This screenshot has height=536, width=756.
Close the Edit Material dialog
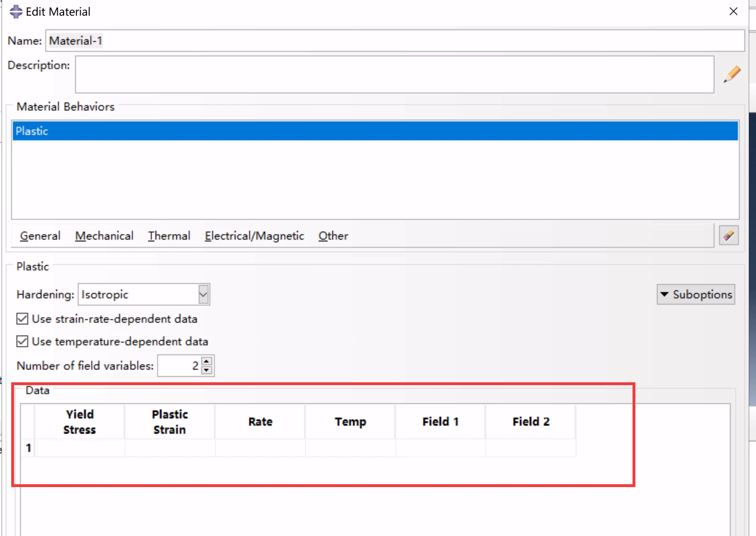click(x=733, y=11)
